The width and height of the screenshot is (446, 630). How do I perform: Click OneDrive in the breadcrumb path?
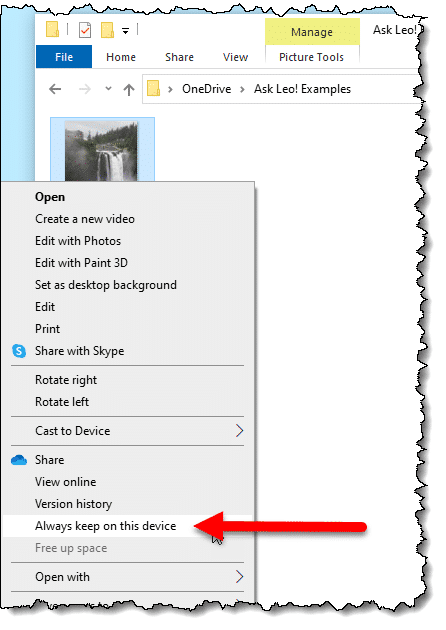tap(207, 89)
